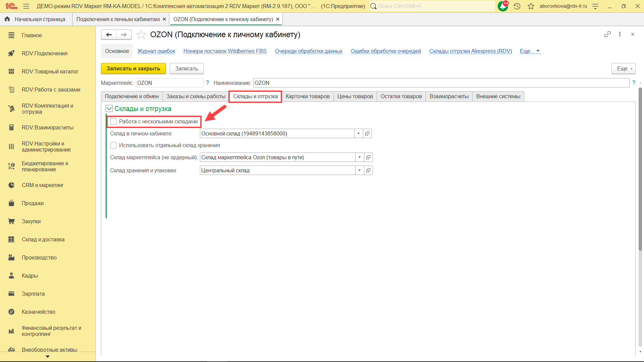Open Подключение и обмен tab

(x=131, y=97)
